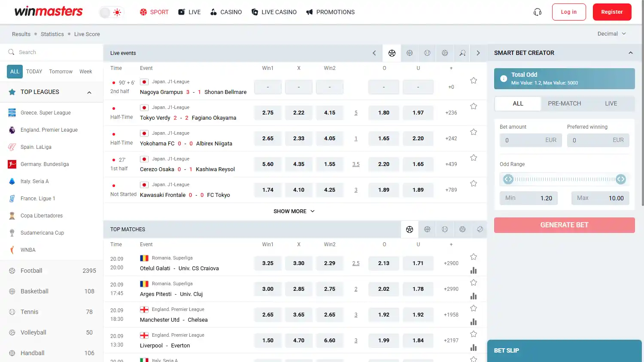
Task: Expand +2900 markets for Otelul Galati match
Action: tap(451, 263)
